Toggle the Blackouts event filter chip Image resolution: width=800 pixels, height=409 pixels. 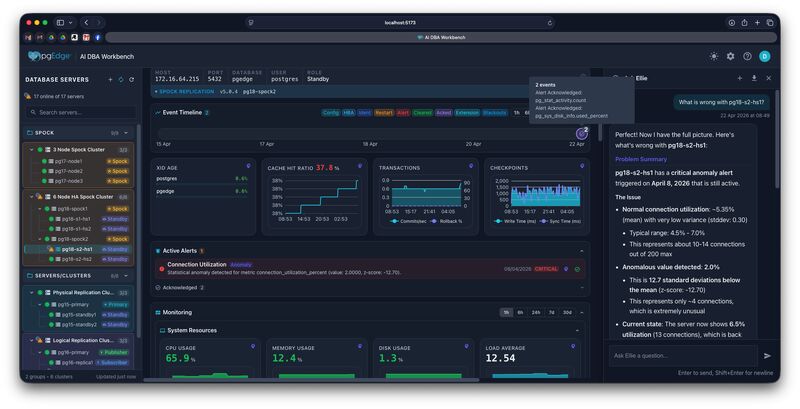494,113
